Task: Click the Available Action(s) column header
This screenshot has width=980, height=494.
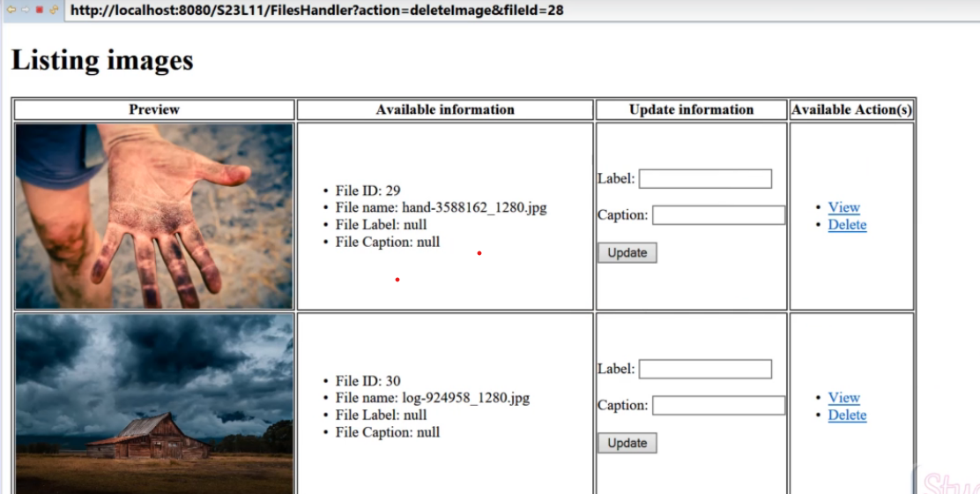Action: point(851,110)
